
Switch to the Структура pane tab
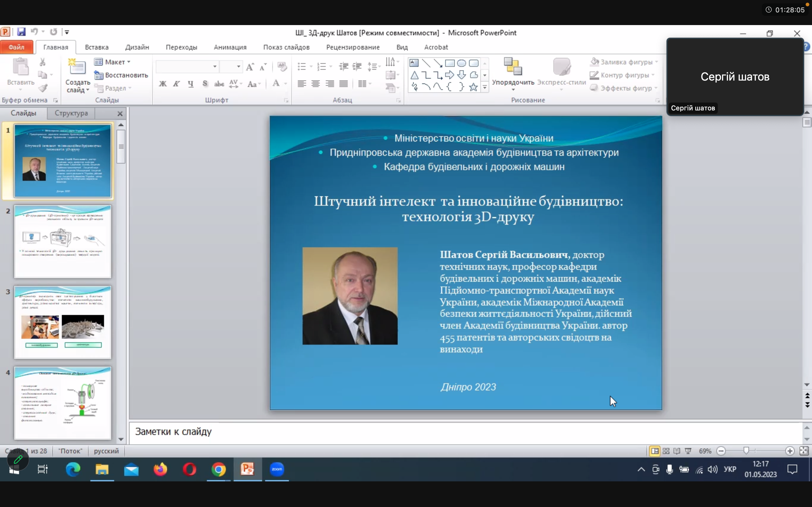pos(71,113)
